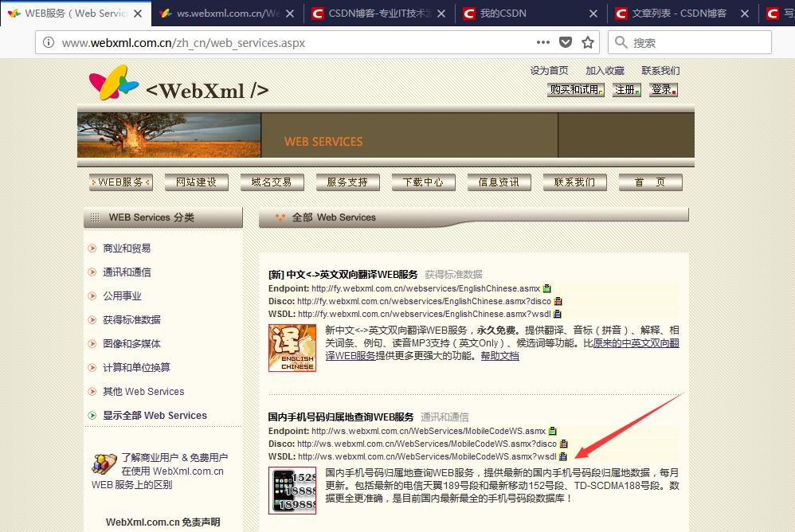Close the ws.webxml.com.cn browser tab
Viewport: 795px width, 532px height.
(x=289, y=14)
